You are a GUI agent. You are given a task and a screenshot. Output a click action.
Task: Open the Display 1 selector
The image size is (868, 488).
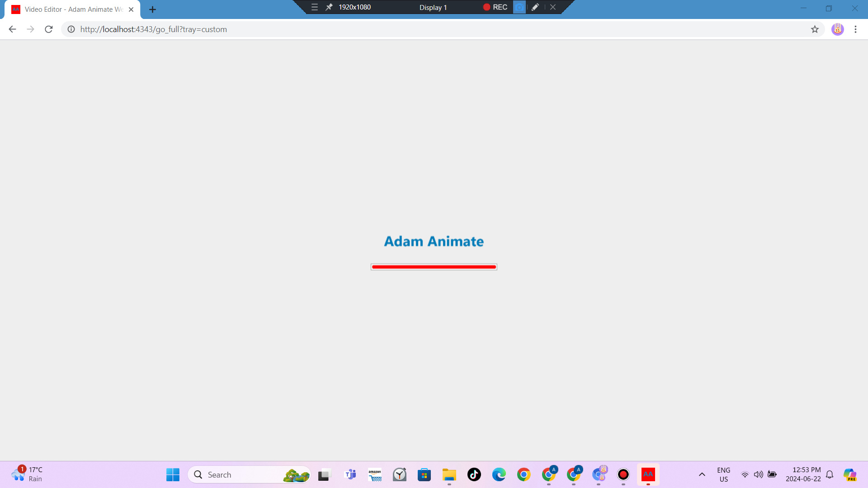tap(433, 7)
